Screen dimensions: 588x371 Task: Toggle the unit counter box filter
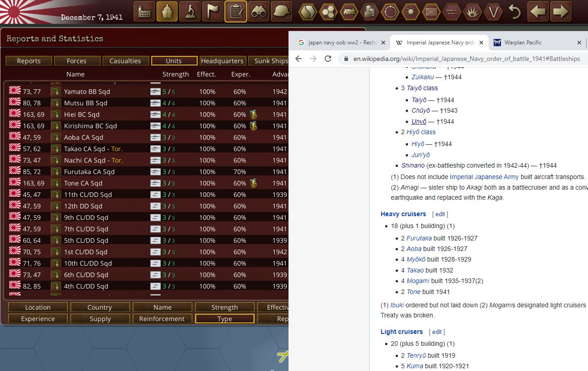431,11
